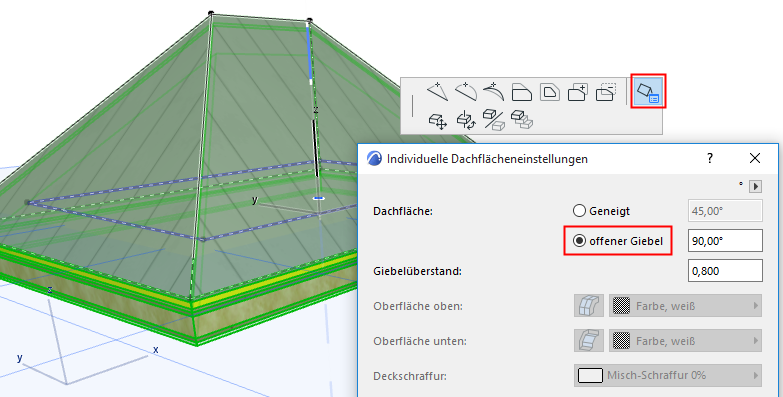The image size is (783, 397).
Task: Open the Deckschraffur Misch-Schraffur 0% dropdown
Action: click(668, 376)
